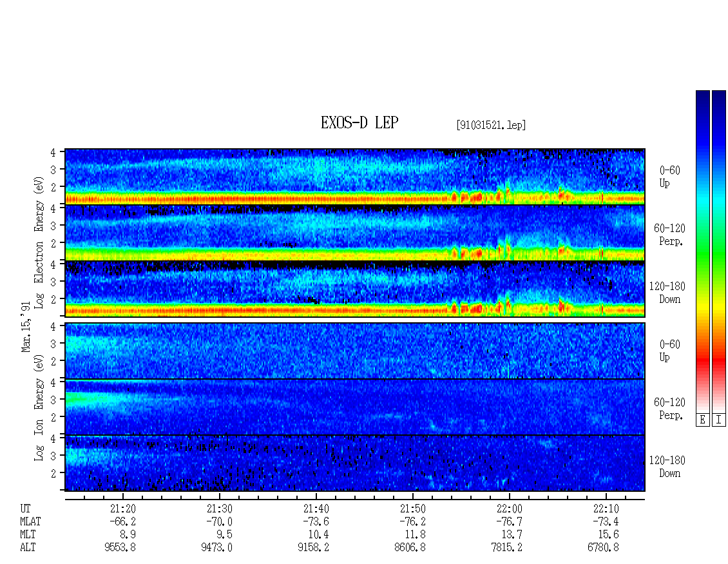Click the ion color scale bar above I

pyautogui.click(x=719, y=251)
